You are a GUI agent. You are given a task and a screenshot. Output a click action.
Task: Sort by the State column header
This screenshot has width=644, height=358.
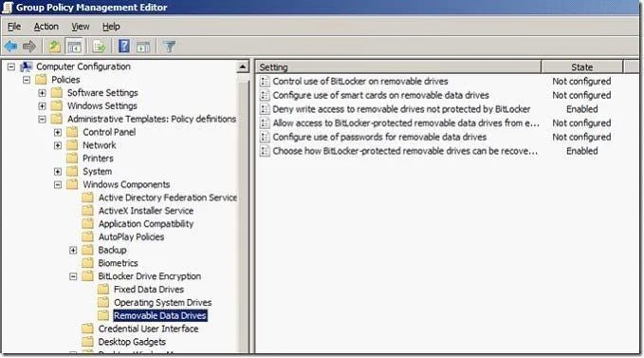click(582, 67)
